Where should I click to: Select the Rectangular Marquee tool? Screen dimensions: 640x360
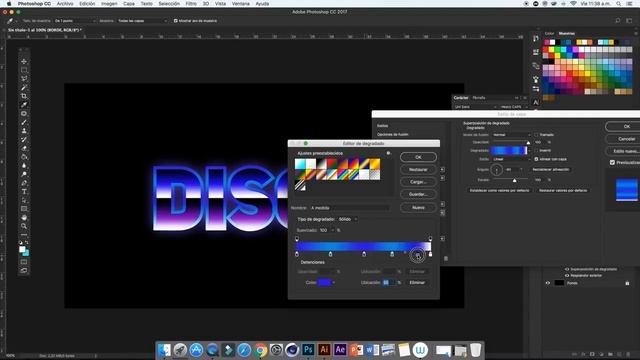coord(24,70)
